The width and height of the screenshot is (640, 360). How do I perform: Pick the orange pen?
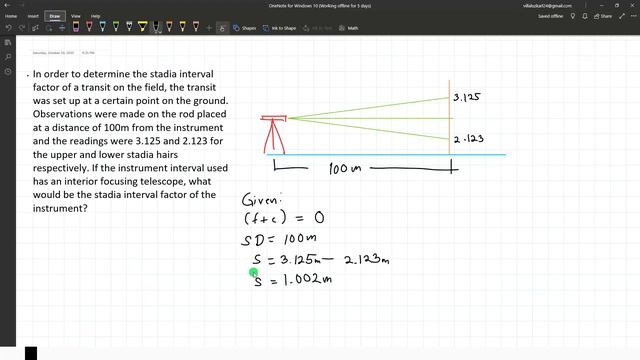click(x=169, y=27)
